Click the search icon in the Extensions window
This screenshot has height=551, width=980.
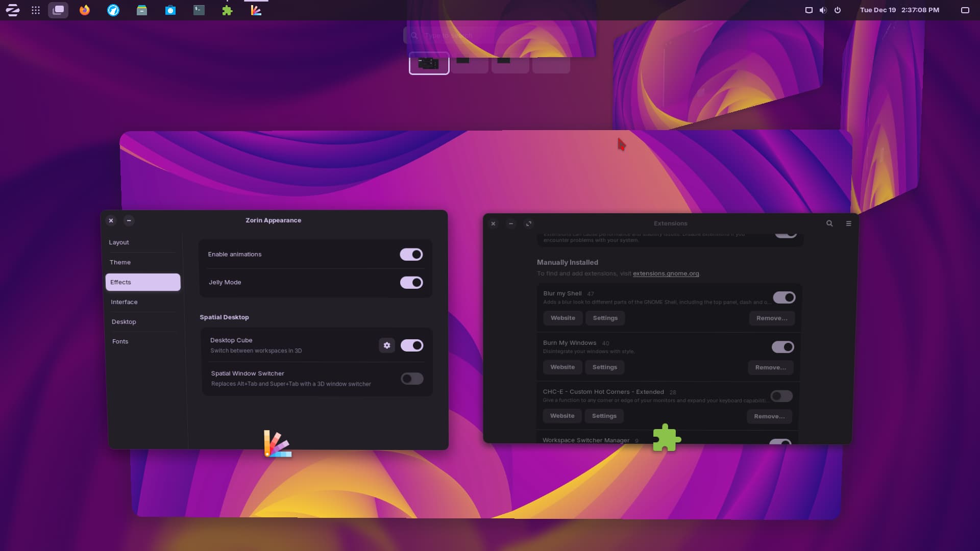point(829,223)
